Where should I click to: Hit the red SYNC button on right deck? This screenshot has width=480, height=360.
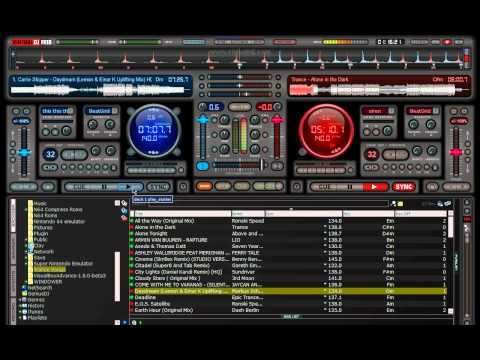point(404,187)
